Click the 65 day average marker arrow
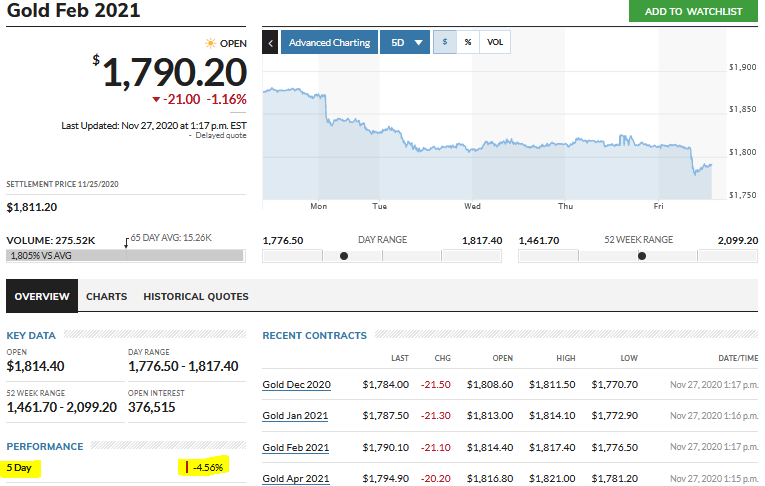 pyautogui.click(x=126, y=243)
